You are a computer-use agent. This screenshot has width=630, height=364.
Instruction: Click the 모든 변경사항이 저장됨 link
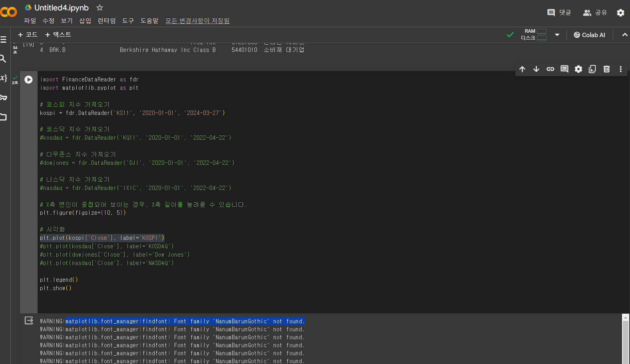197,21
